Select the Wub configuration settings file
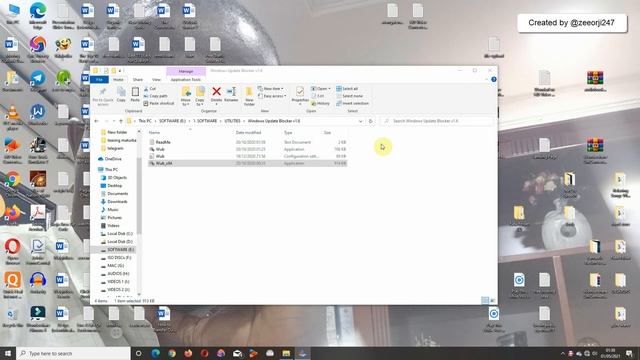The height and width of the screenshot is (360, 640). [x=160, y=156]
